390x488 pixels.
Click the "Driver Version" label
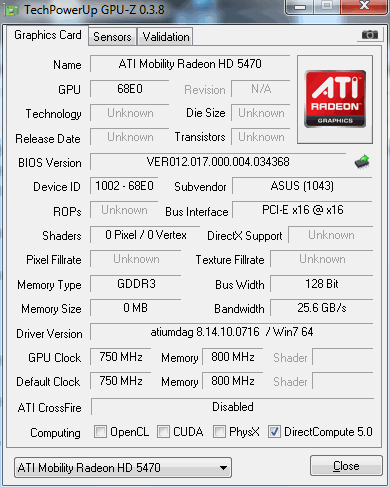(49, 334)
